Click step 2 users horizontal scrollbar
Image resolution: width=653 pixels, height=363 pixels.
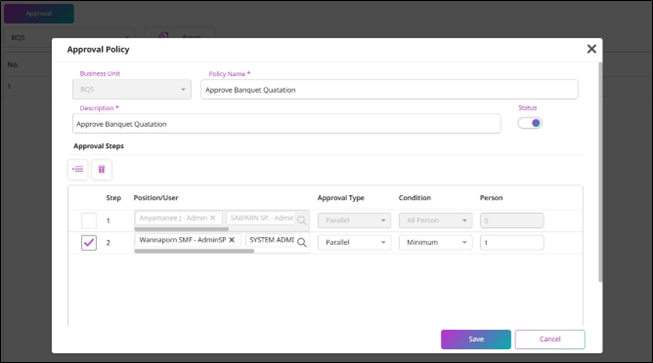(x=194, y=251)
